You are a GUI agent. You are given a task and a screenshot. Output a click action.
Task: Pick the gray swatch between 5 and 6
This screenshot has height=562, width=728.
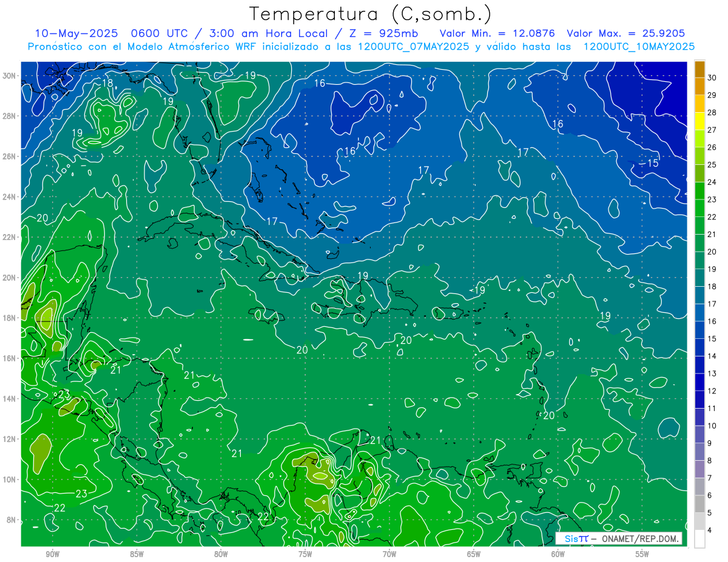click(x=699, y=504)
